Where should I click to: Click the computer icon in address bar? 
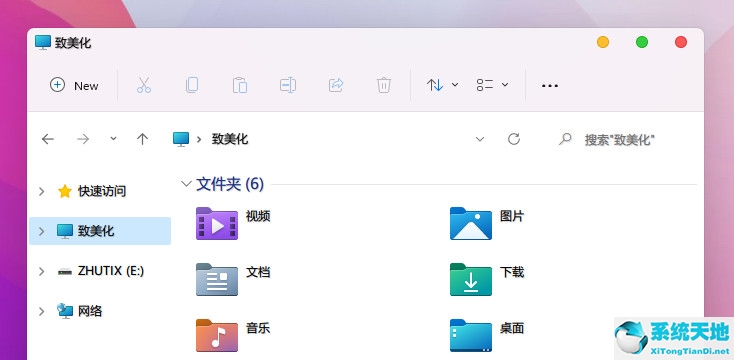[x=181, y=139]
